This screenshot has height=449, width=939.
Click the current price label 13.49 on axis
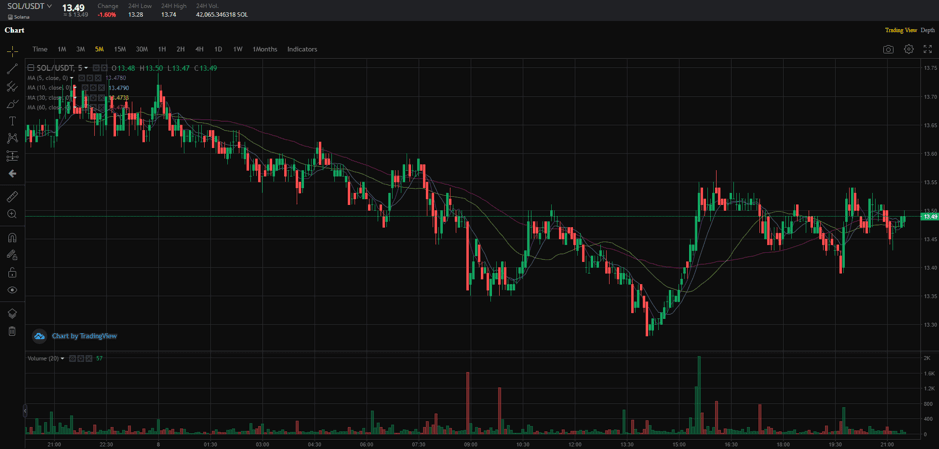(x=929, y=216)
